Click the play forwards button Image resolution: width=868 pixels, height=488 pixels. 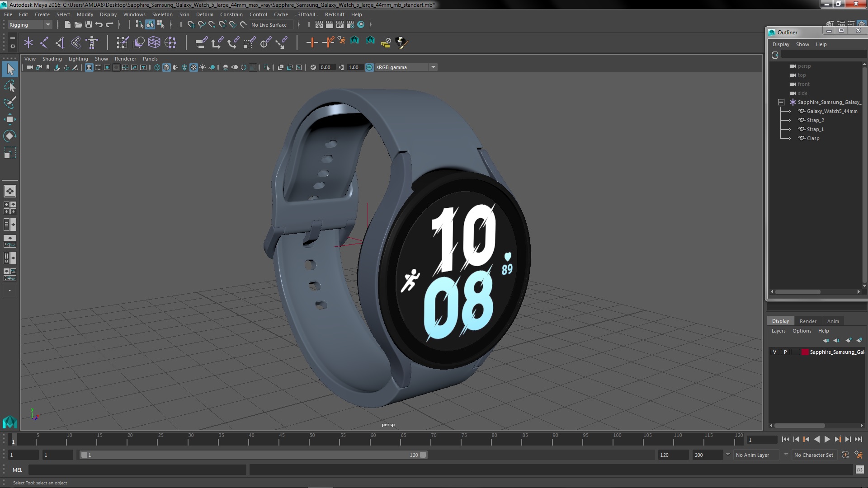point(827,439)
